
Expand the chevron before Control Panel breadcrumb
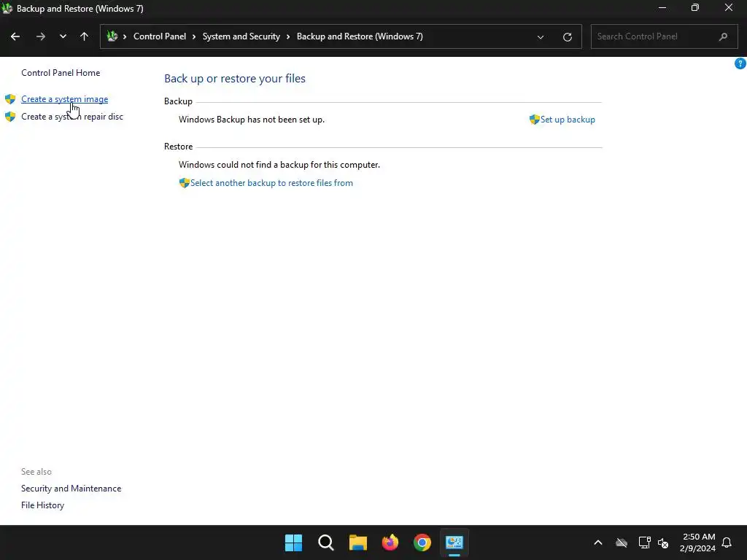pyautogui.click(x=125, y=36)
